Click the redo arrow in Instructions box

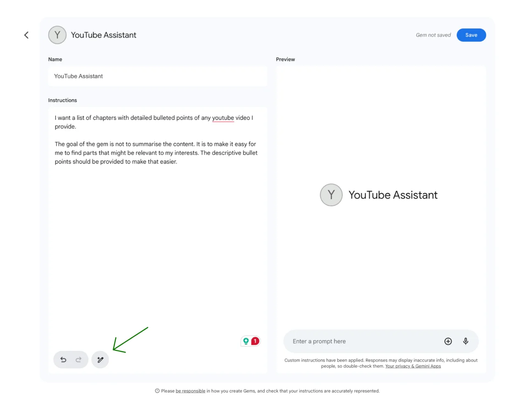tap(79, 360)
